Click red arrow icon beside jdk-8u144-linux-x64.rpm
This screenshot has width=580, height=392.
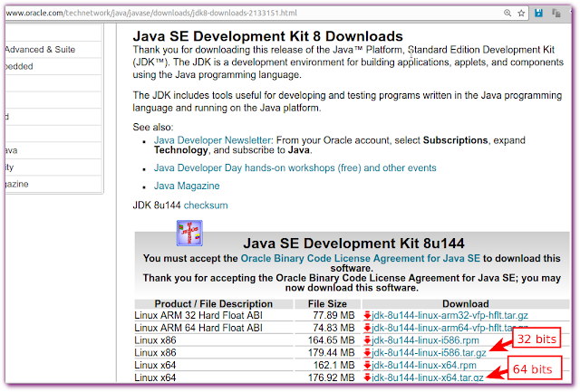(x=367, y=366)
